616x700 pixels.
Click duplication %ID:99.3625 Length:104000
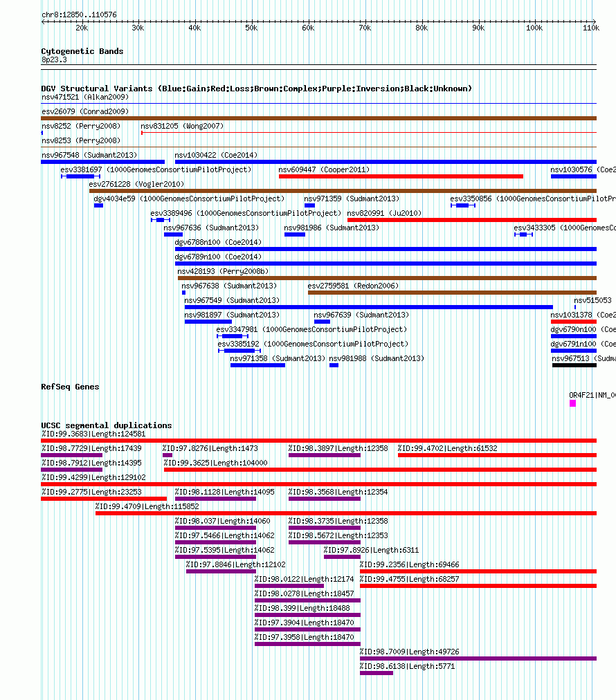pos(216,463)
